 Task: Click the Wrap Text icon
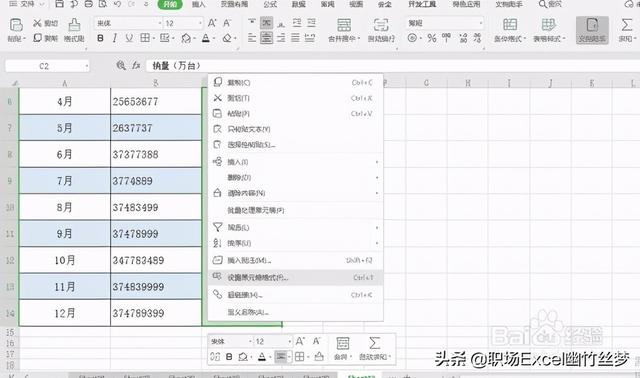pos(381,25)
